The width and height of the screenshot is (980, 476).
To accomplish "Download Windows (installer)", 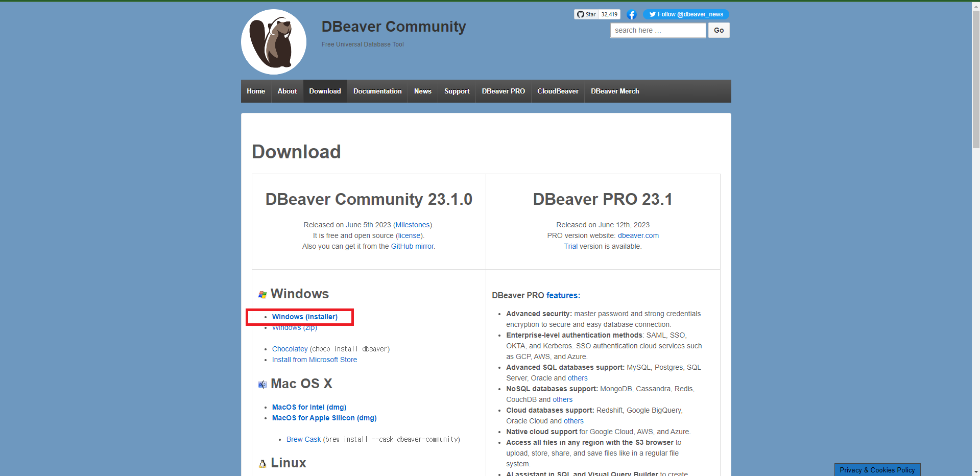I will pos(305,317).
